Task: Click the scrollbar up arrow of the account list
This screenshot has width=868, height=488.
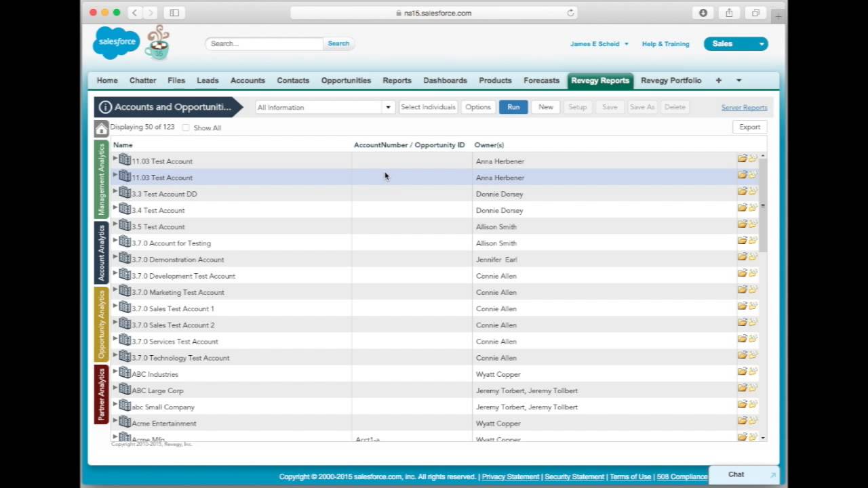Action: click(x=763, y=157)
